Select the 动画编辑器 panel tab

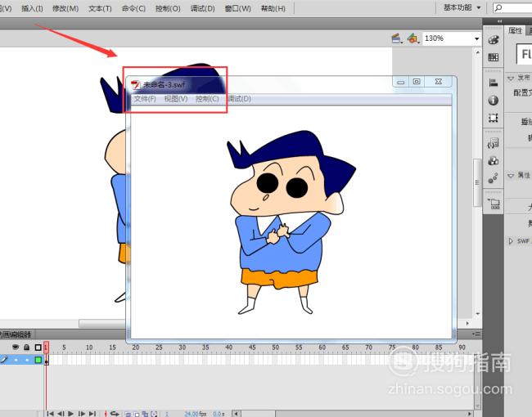(x=16, y=334)
